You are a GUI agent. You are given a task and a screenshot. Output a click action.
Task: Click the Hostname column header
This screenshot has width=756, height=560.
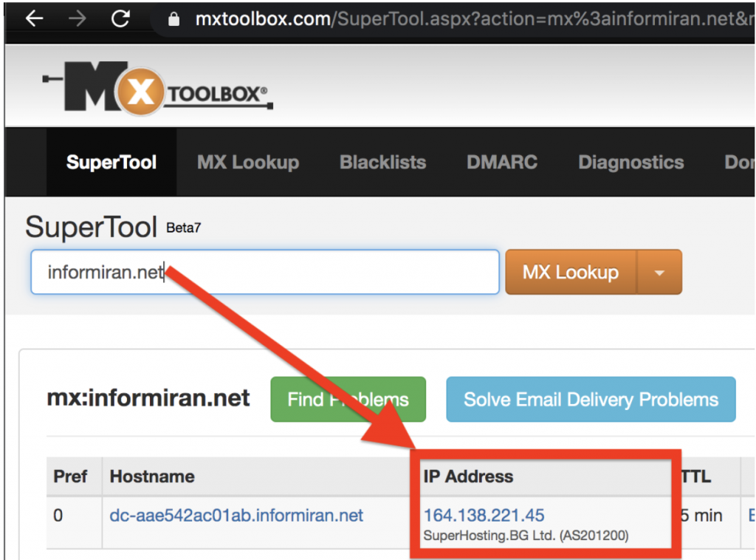click(152, 477)
